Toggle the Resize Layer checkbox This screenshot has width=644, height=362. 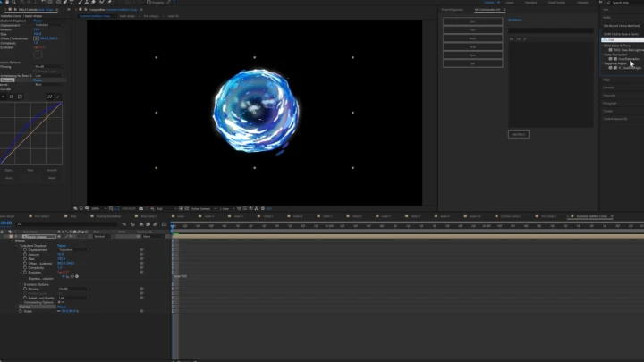point(35,71)
